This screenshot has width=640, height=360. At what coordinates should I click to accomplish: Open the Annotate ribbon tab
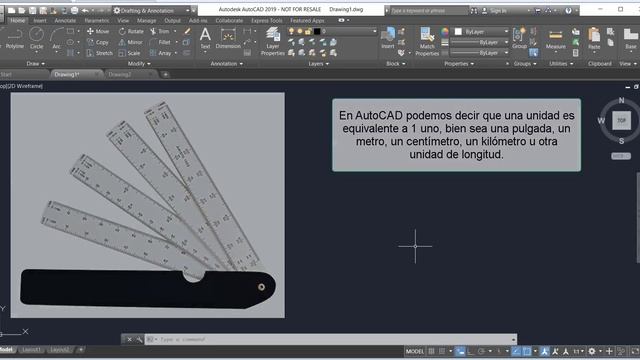coord(65,20)
